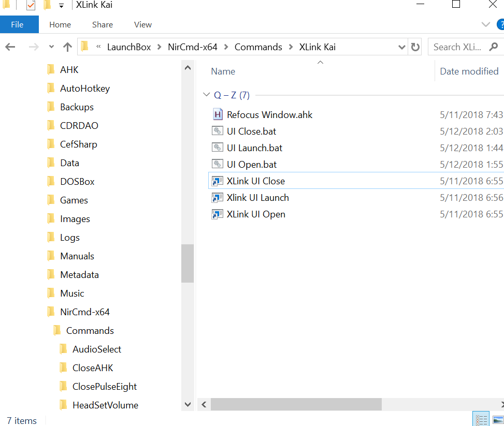This screenshot has height=426, width=504.
Task: Click in the Search XLink Kai box
Action: 457,47
